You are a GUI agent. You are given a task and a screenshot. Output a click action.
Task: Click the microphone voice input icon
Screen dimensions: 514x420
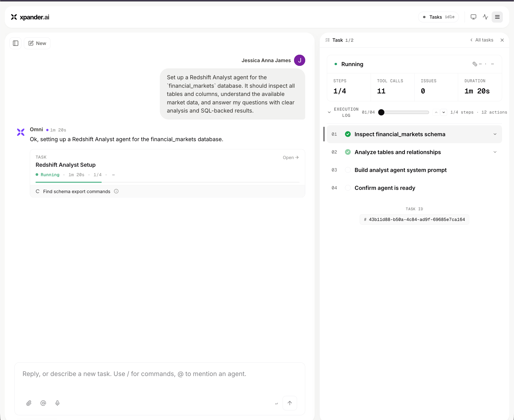point(57,403)
